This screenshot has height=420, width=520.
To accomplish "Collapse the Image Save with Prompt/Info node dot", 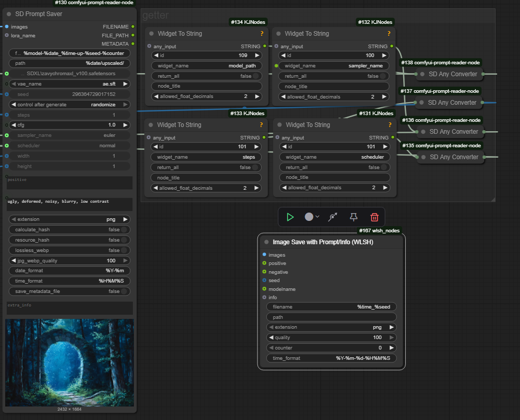I will [266, 242].
